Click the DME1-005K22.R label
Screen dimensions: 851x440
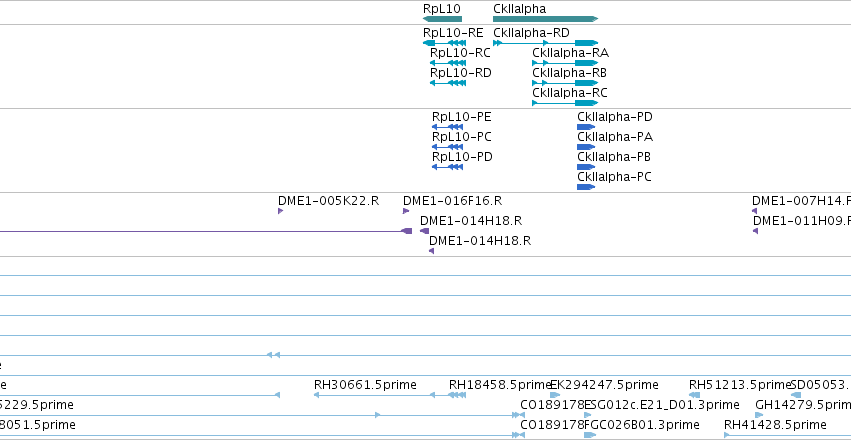pos(328,201)
